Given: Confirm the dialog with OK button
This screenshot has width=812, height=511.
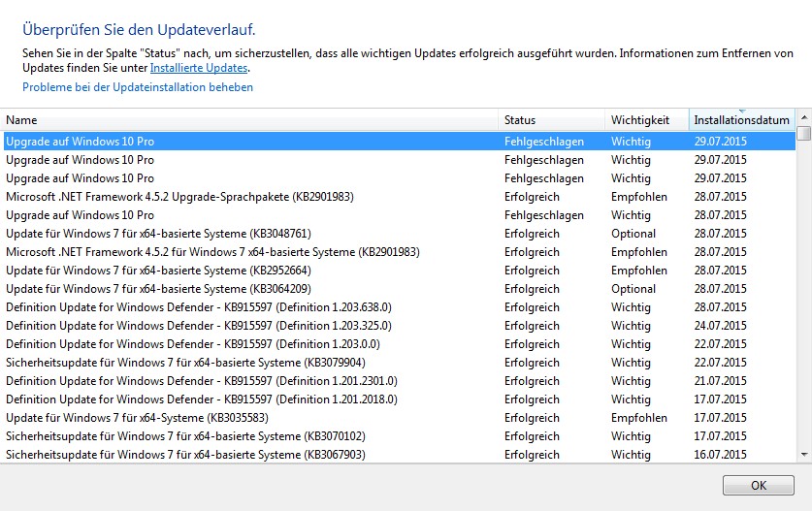Looking at the screenshot, I should tap(758, 485).
